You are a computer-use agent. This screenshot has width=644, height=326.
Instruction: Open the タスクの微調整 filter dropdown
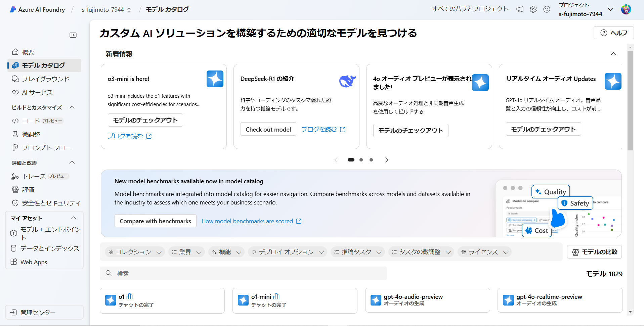421,252
